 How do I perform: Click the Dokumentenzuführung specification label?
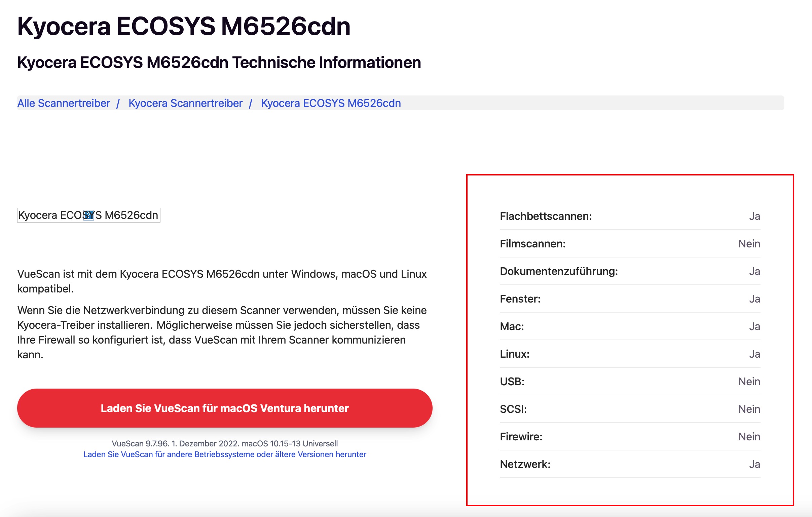pyautogui.click(x=559, y=271)
